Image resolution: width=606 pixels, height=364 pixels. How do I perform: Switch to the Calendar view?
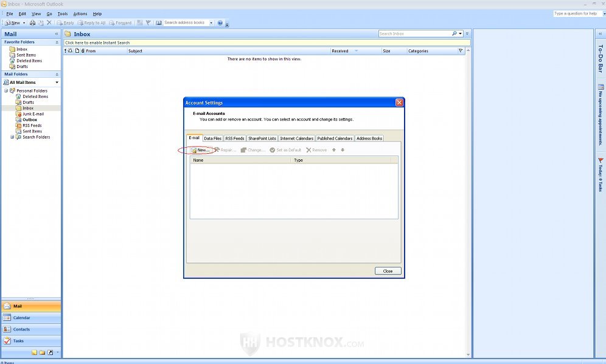pos(31,318)
